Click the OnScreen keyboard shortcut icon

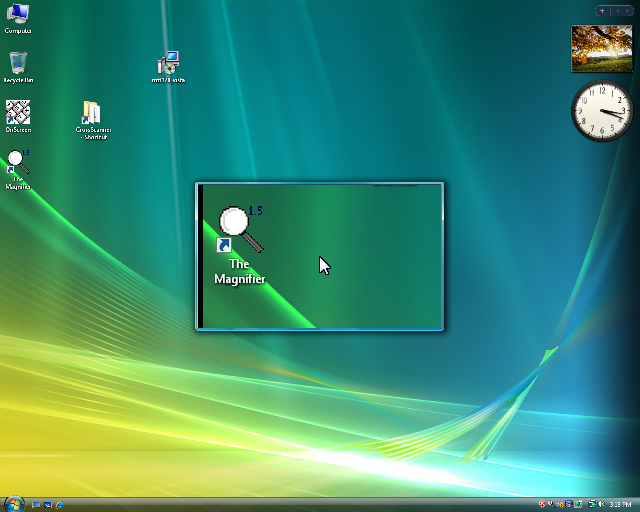pos(17,114)
